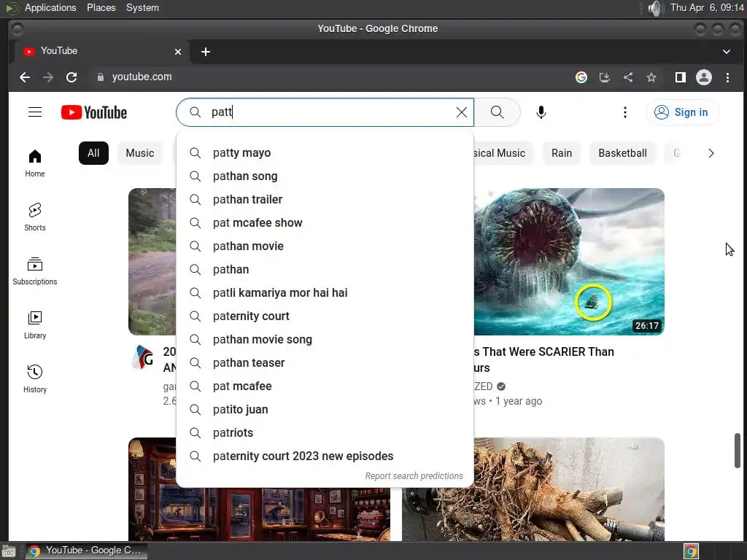Select the Rain filter chip
Viewport: 747px width, 560px height.
[562, 153]
